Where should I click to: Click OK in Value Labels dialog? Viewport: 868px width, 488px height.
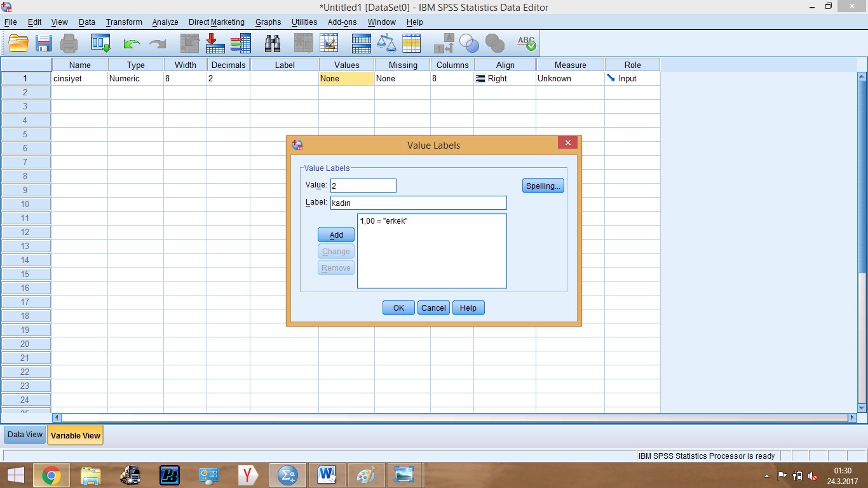398,308
